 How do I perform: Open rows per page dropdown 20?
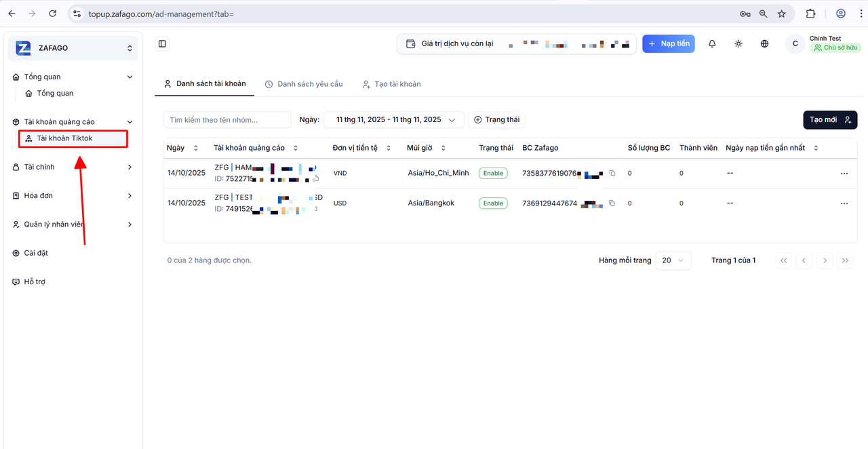673,260
